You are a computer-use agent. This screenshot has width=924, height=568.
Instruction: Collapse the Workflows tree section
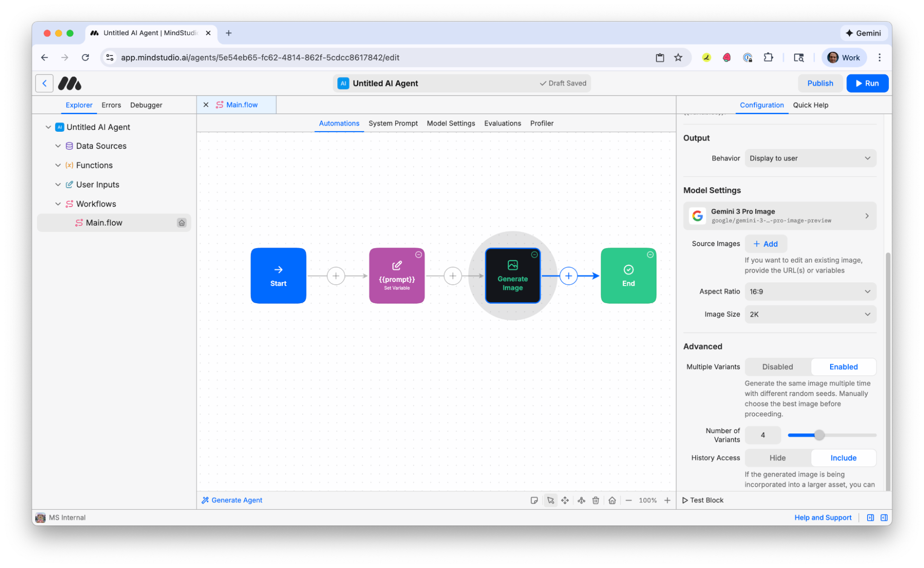pos(58,203)
